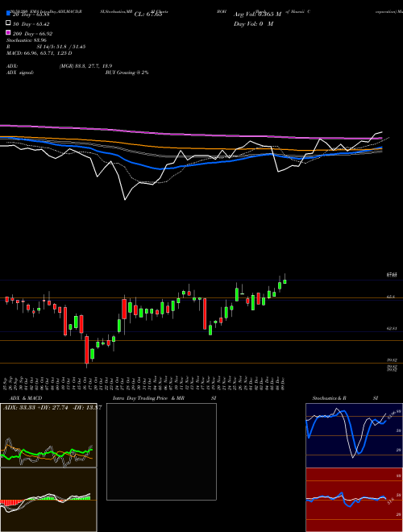Open the ADX indicator chart panel
The height and width of the screenshot is (532, 403).
pyautogui.click(x=48, y=435)
